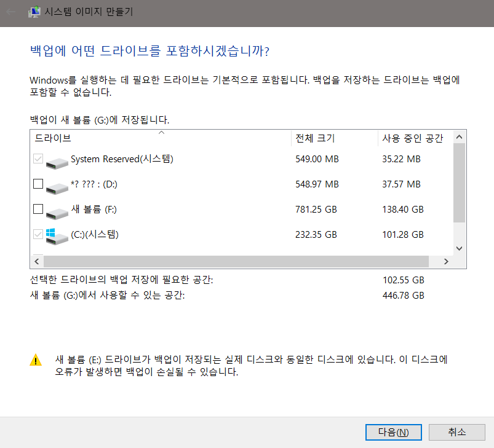Click the 101.28 GB used space value
This screenshot has width=494, height=448.
403,234
